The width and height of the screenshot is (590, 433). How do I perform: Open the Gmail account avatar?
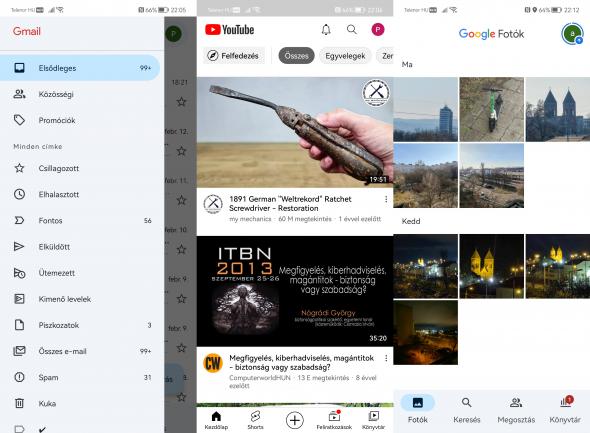(173, 34)
